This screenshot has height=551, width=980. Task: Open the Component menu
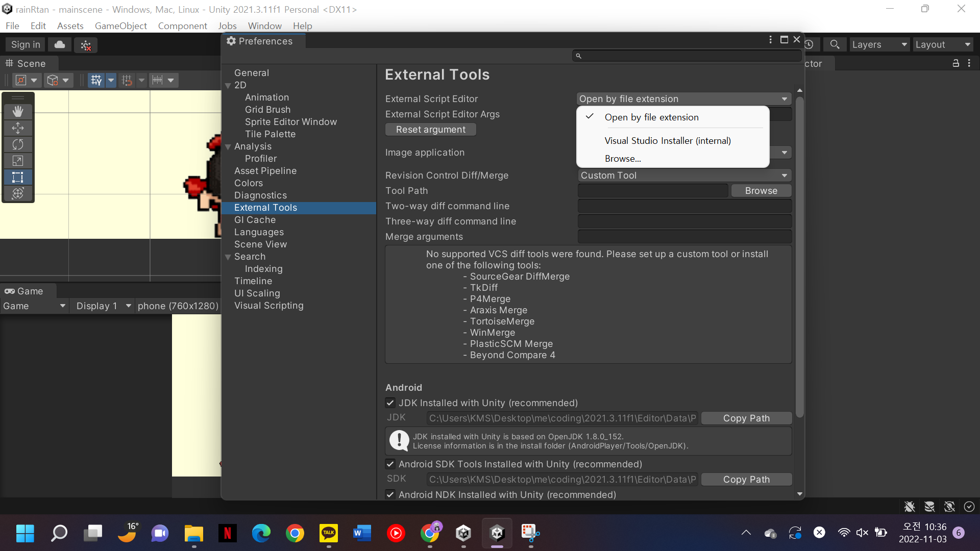point(182,26)
